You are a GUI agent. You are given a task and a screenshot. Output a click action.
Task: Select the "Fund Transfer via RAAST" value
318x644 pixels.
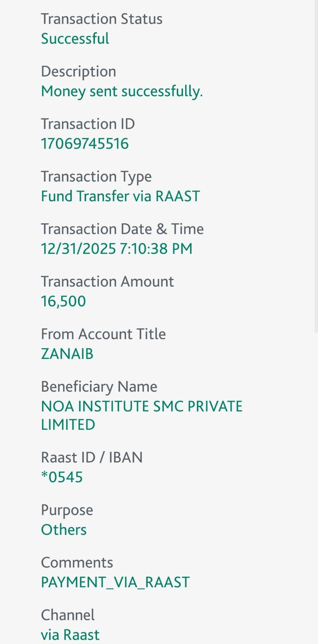point(121,196)
